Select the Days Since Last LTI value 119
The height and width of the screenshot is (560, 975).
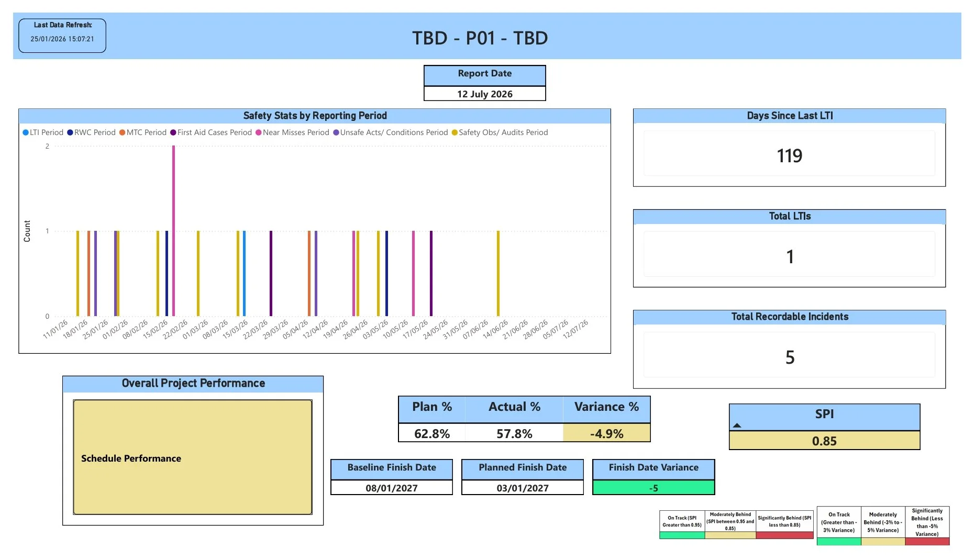789,155
